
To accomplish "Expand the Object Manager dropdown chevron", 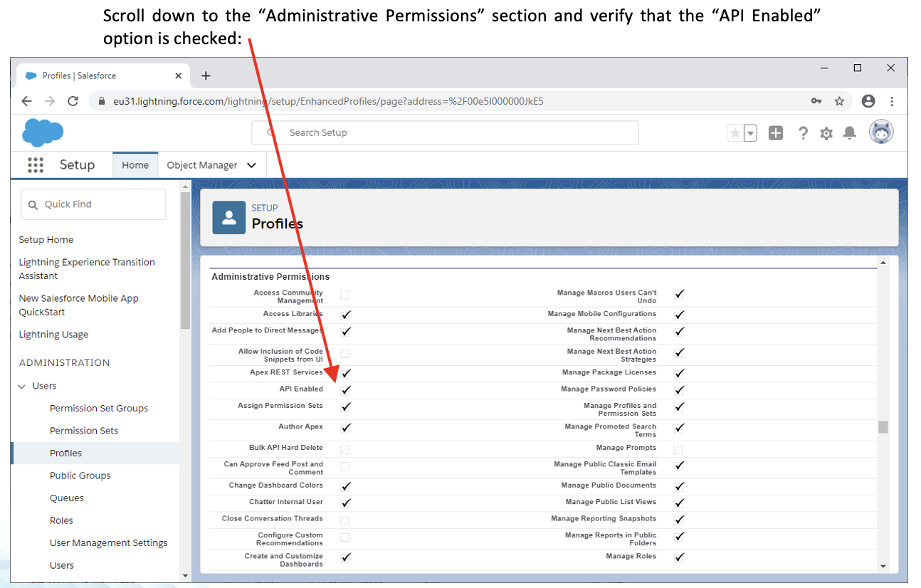I will pyautogui.click(x=251, y=165).
